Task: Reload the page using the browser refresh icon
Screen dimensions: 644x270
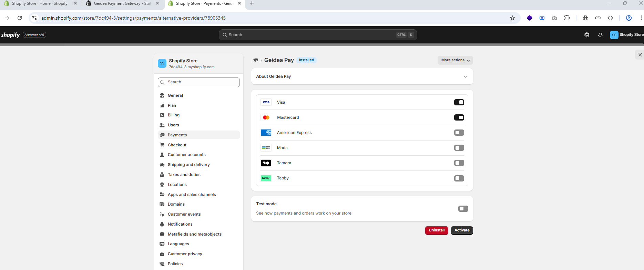Action: (20, 18)
